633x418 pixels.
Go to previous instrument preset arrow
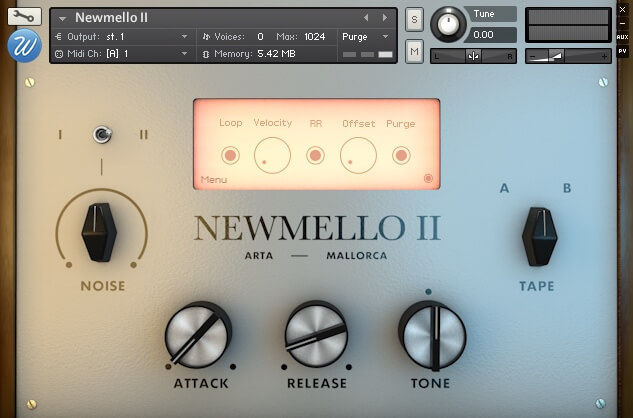tap(366, 17)
